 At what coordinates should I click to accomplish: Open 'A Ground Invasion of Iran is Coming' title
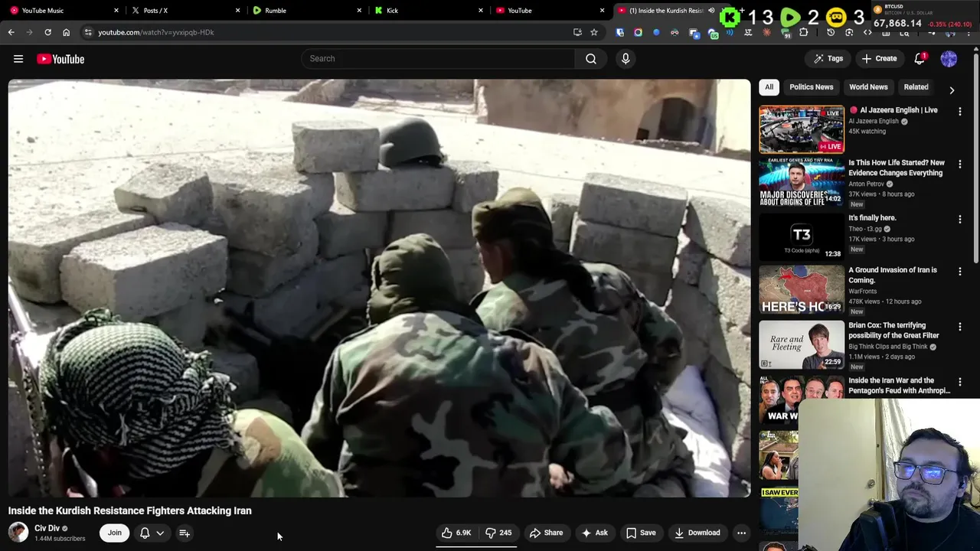point(893,275)
